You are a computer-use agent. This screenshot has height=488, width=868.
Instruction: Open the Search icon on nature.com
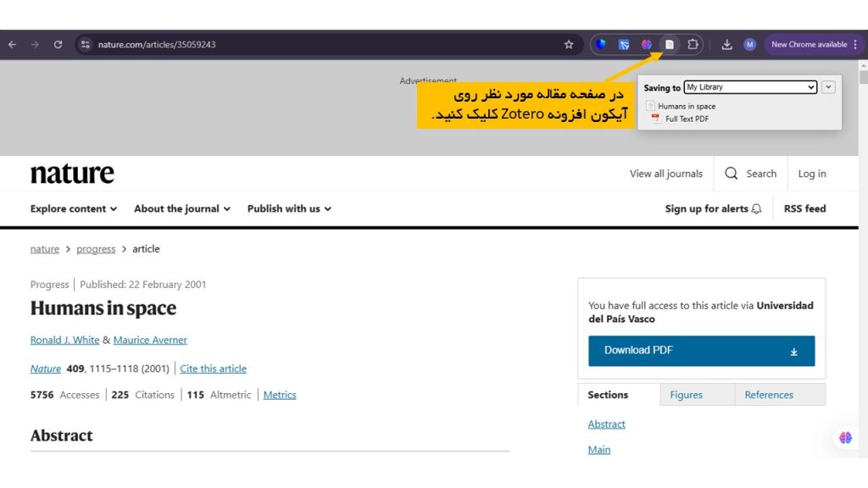point(731,173)
